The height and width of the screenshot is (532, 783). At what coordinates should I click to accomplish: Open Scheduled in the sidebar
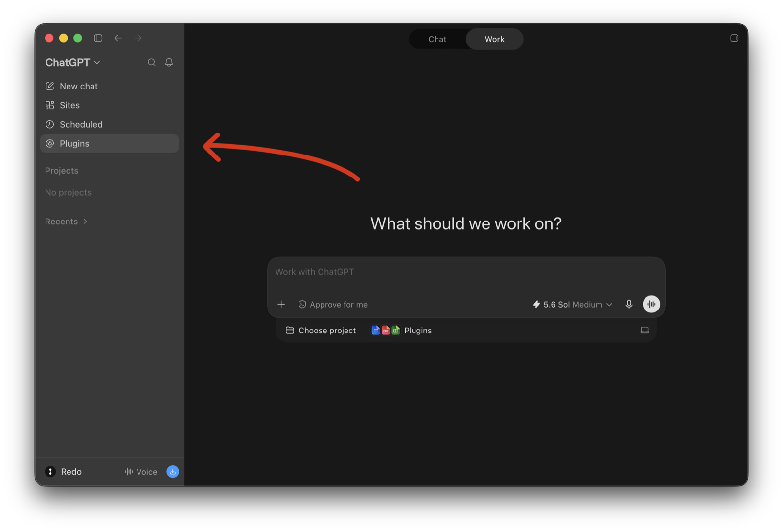coord(110,124)
